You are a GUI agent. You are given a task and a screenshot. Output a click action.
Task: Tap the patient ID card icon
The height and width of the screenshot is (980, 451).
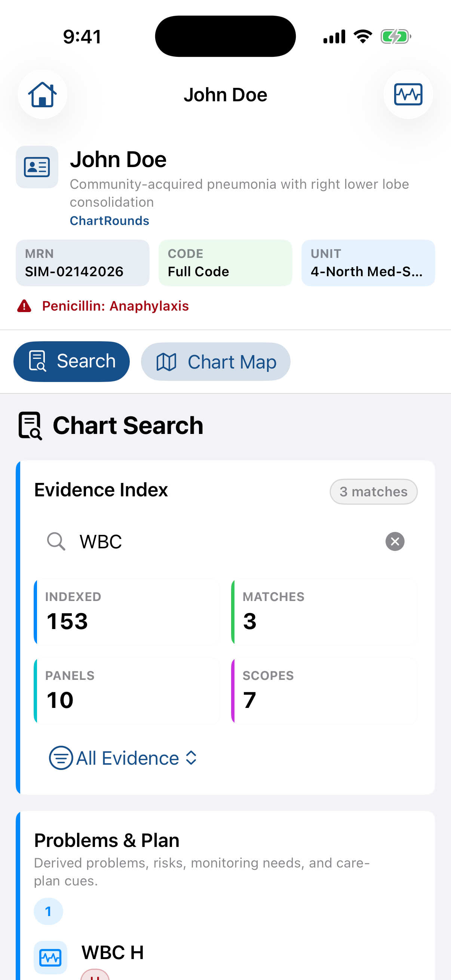(37, 167)
